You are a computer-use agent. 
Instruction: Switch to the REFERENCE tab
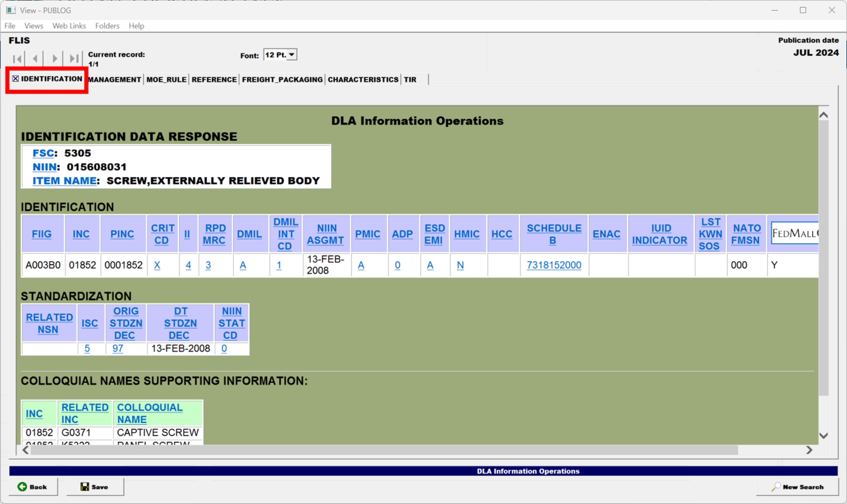point(214,79)
